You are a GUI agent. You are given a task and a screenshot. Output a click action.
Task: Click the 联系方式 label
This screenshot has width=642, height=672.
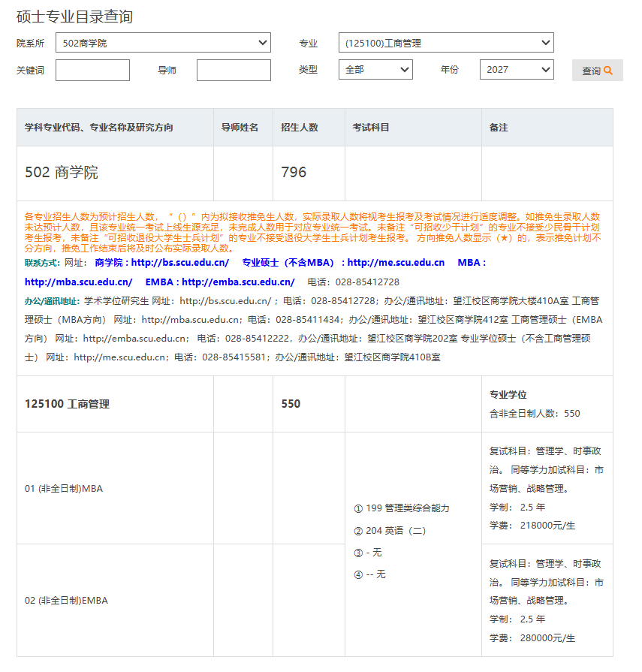pyautogui.click(x=43, y=263)
